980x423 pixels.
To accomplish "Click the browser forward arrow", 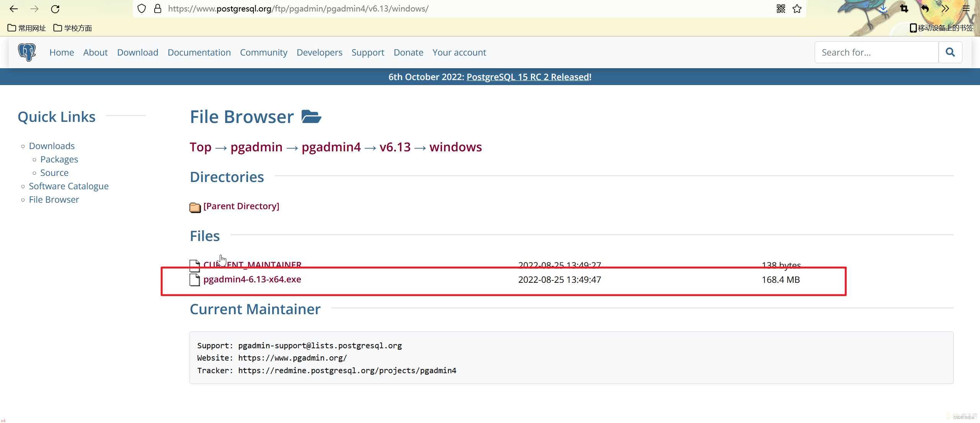I will (34, 9).
